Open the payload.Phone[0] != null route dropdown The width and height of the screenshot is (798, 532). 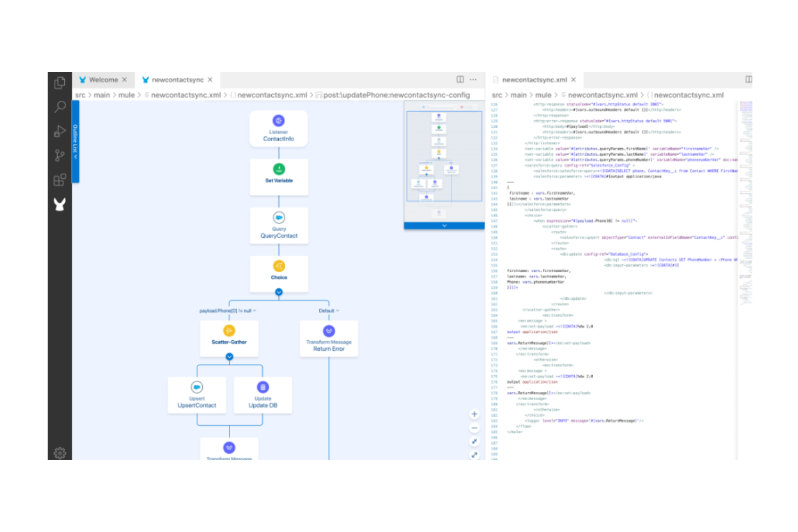pos(228,311)
